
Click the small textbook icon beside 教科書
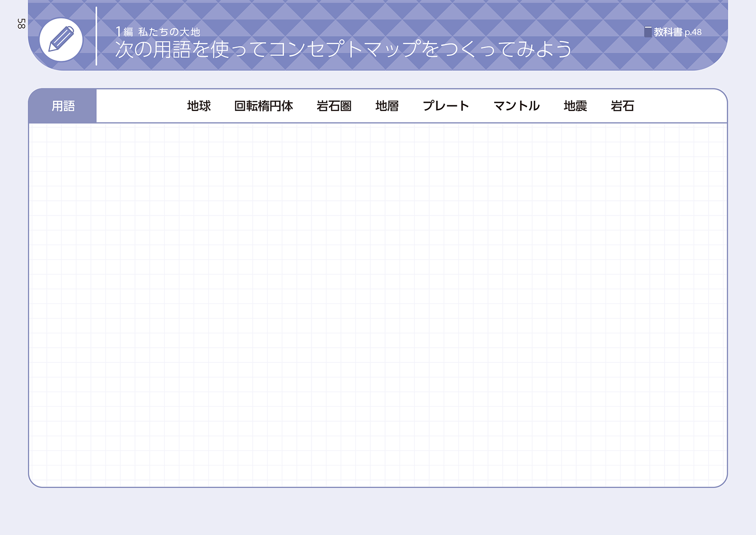click(647, 32)
